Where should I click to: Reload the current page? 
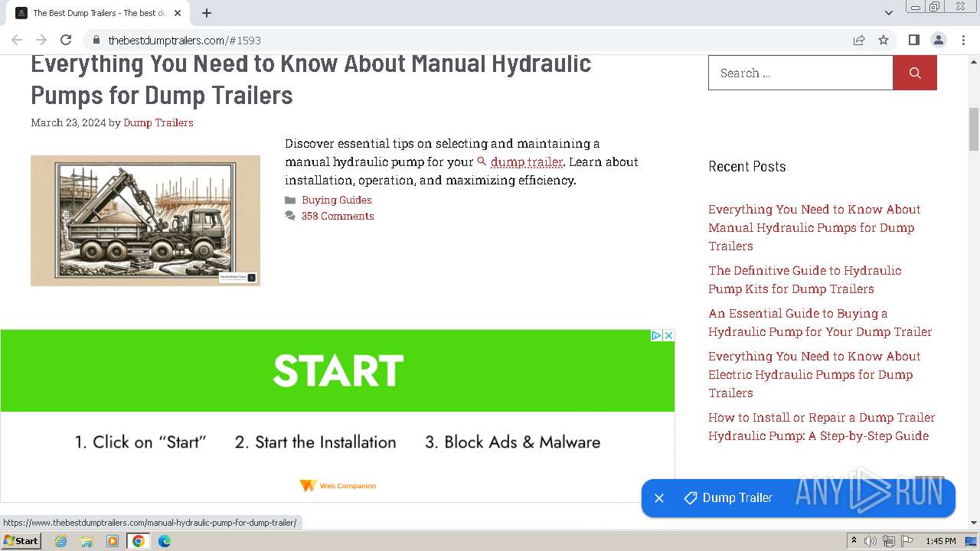tap(66, 40)
